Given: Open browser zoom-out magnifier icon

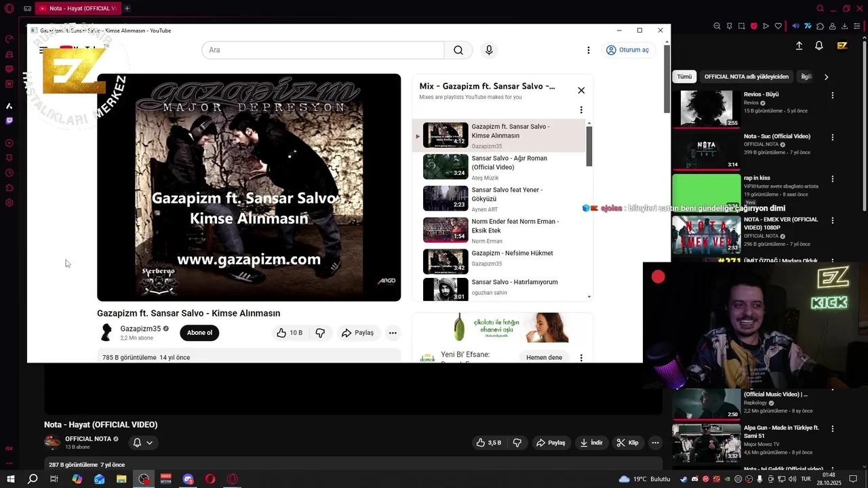Looking at the screenshot, I should (x=717, y=26).
